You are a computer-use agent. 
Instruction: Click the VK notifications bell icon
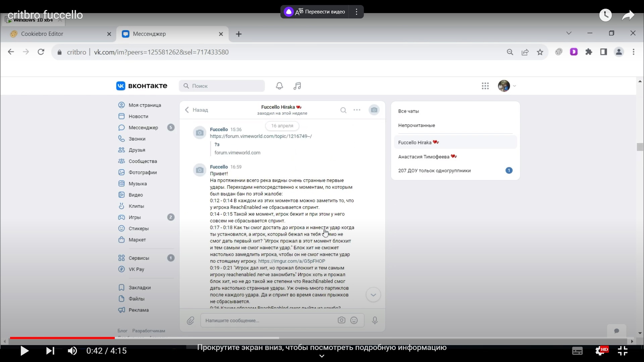tap(279, 86)
